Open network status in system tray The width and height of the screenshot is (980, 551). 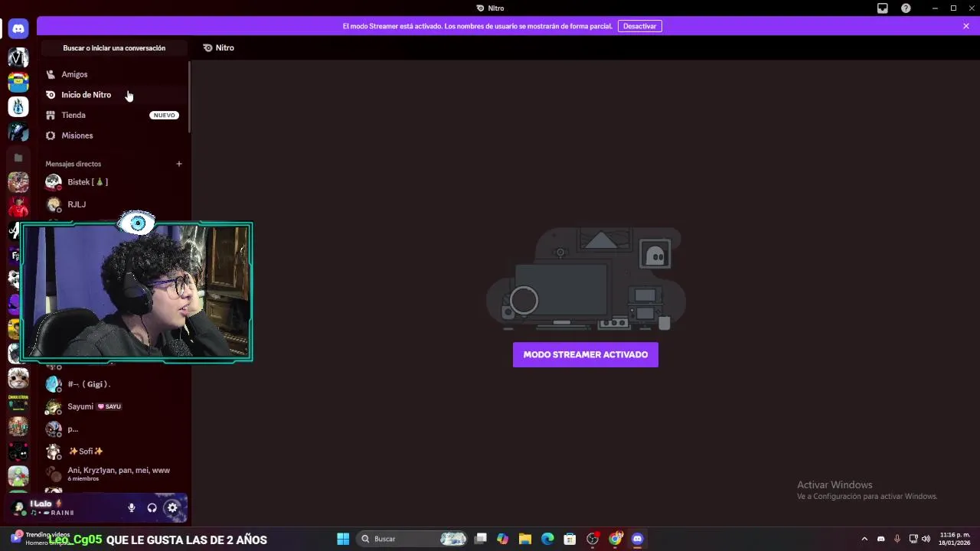[x=913, y=539]
